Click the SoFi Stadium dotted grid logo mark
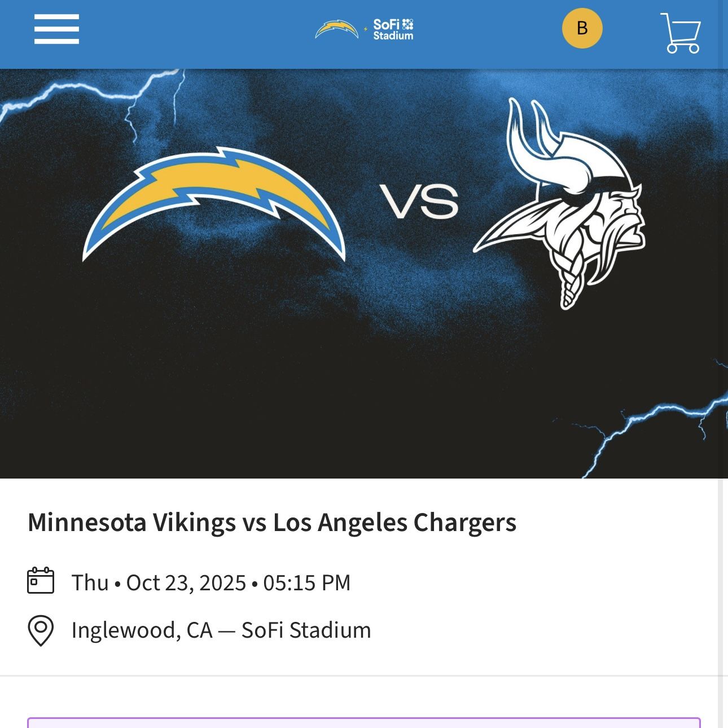 pyautogui.click(x=407, y=24)
